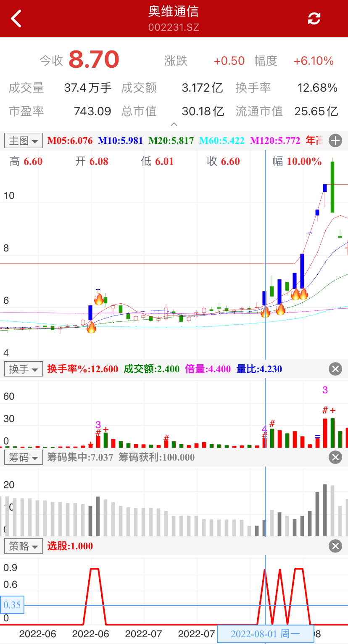Click the closing price 8.70
The height and width of the screenshot is (644, 348).
[94, 60]
